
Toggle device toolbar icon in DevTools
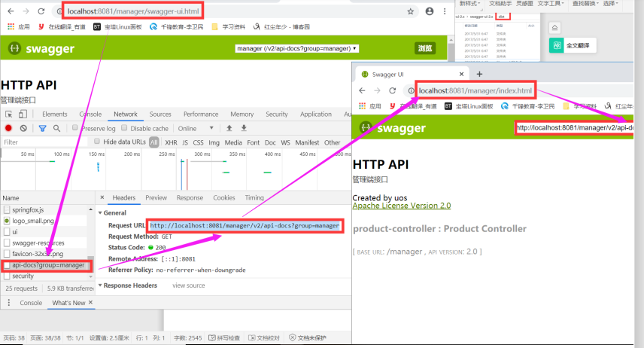pos(23,114)
